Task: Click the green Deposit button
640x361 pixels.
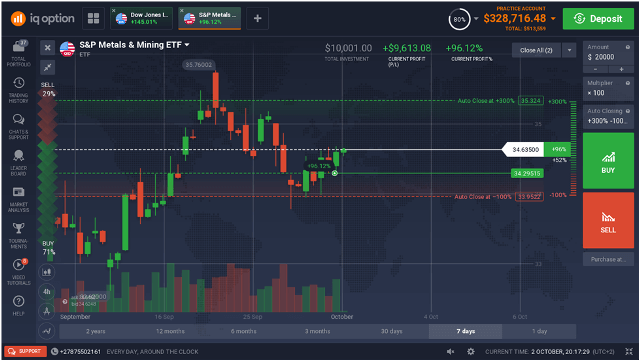Action: click(x=598, y=19)
